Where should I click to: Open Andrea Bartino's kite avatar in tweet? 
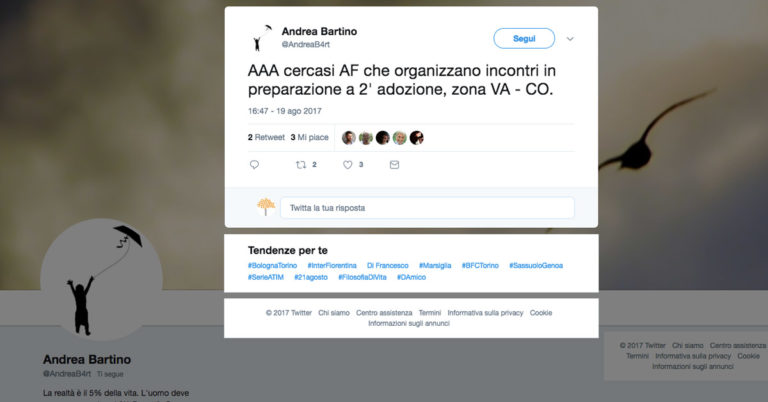261,38
